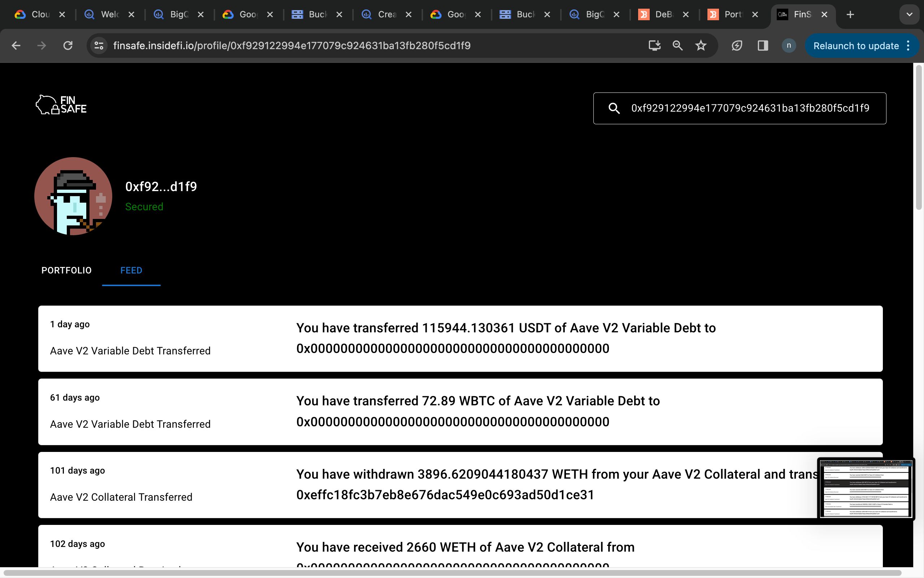The image size is (924, 578).
Task: Click the search magnifier icon in address field
Action: (614, 108)
